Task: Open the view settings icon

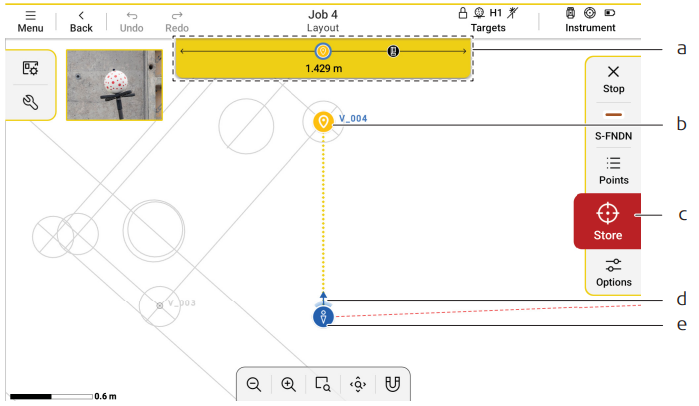Action: (x=30, y=68)
